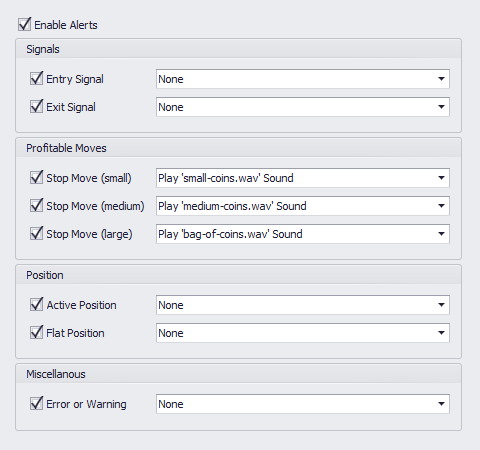Screen dimensions: 480x450
Task: Open the Active Position alert dropdown
Action: (303, 305)
